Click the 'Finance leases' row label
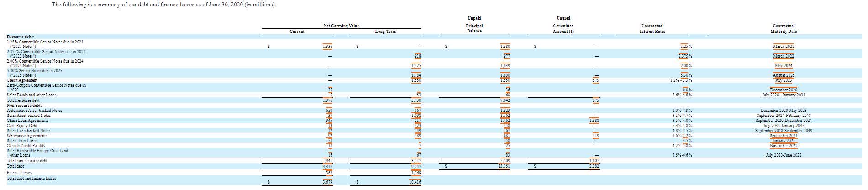This screenshot has width=868, height=190. pos(19,173)
